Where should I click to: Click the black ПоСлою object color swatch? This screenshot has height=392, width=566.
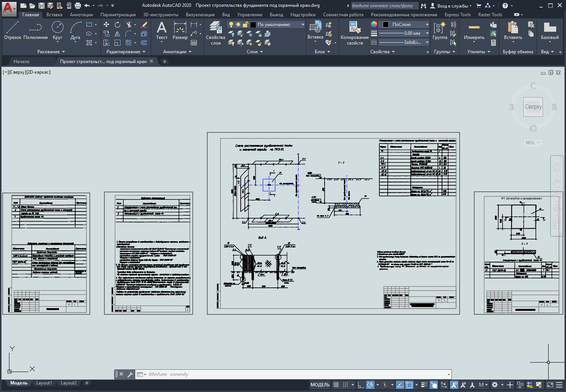[386, 25]
